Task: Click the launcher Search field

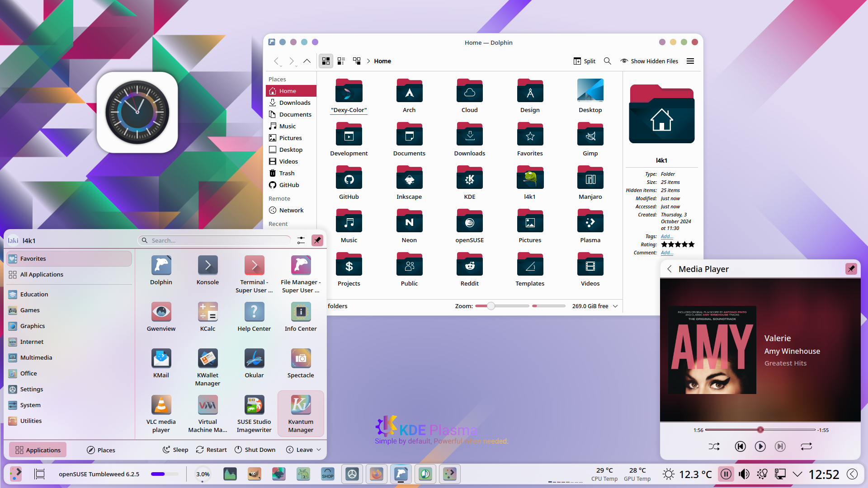Action: tap(214, 240)
